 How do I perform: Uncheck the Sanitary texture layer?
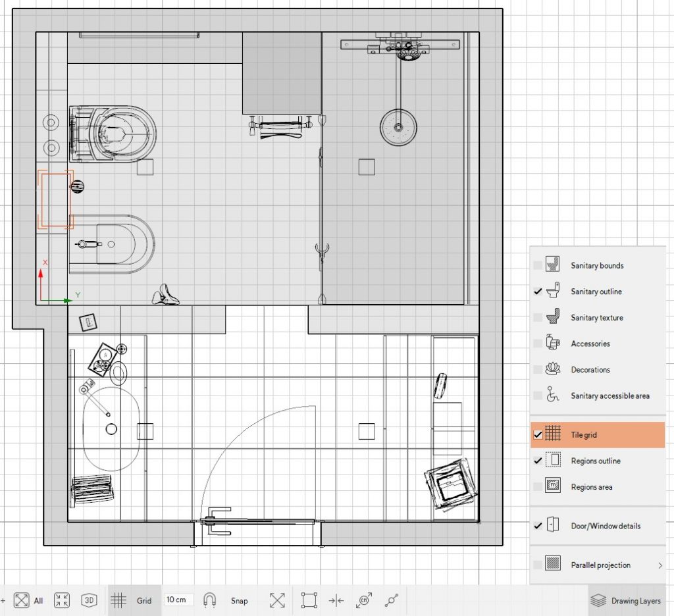[x=537, y=317]
